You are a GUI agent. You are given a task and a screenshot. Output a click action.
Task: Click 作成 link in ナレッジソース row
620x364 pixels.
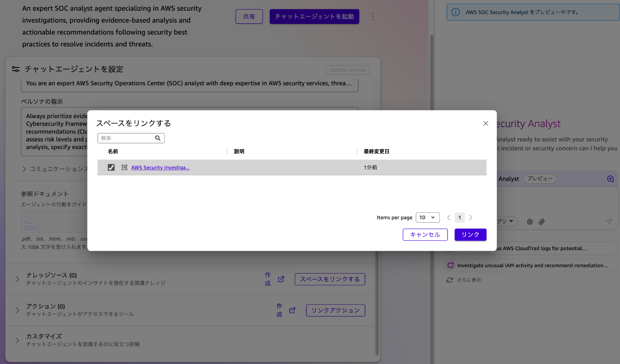point(268,279)
